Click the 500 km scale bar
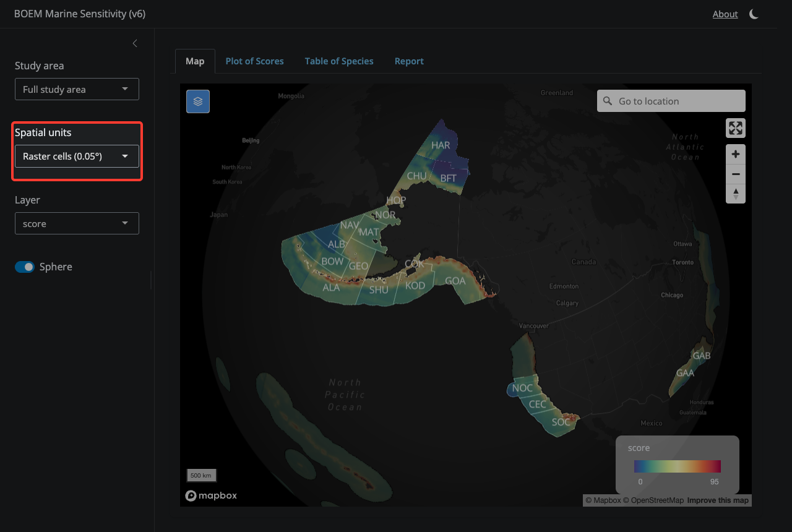Viewport: 792px width, 532px height. 201,475
